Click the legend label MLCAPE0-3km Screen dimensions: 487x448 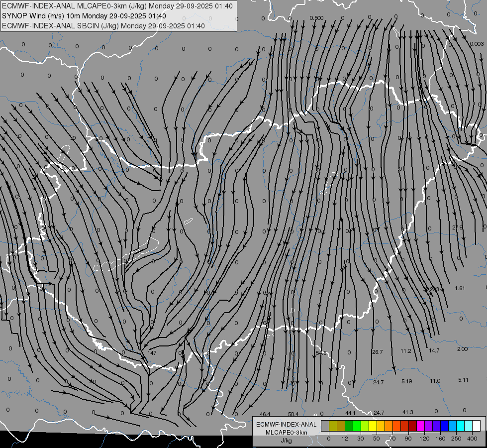pyautogui.click(x=286, y=433)
